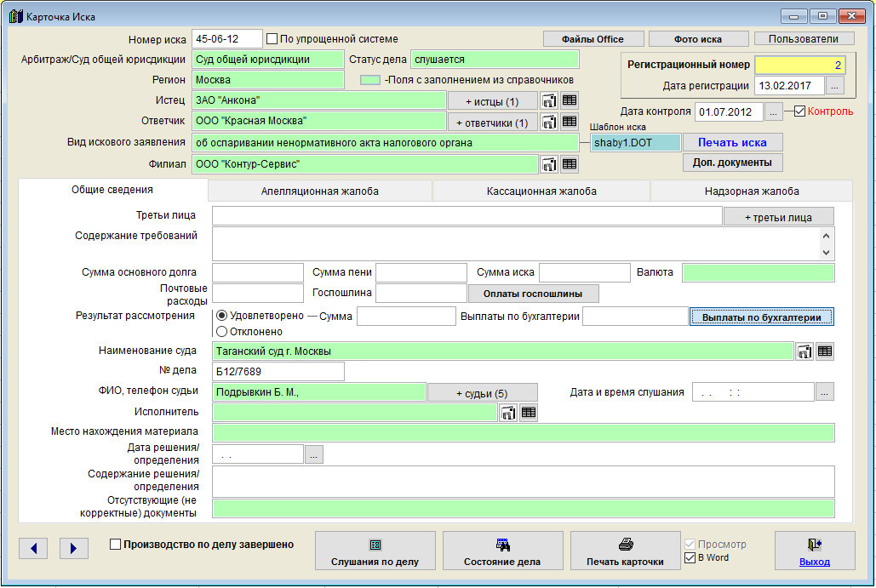This screenshot has height=588, width=876.
Task: Open directory icon beside Филиал field
Action: [x=549, y=164]
